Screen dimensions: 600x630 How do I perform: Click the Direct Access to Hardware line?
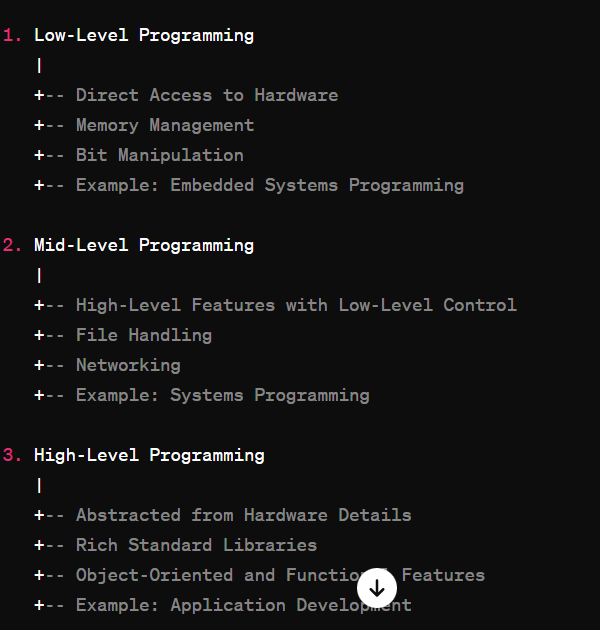click(207, 95)
